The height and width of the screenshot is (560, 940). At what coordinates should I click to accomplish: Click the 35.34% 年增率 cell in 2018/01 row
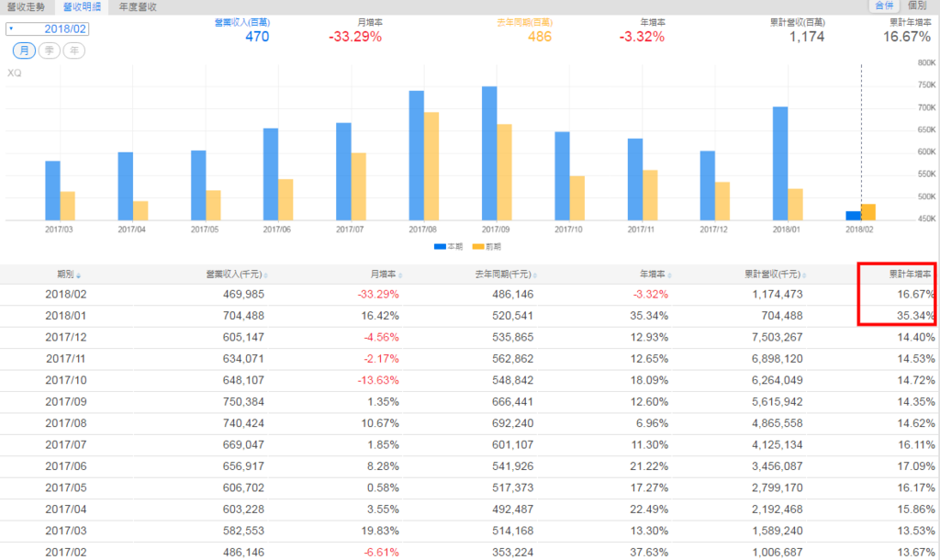tap(649, 316)
